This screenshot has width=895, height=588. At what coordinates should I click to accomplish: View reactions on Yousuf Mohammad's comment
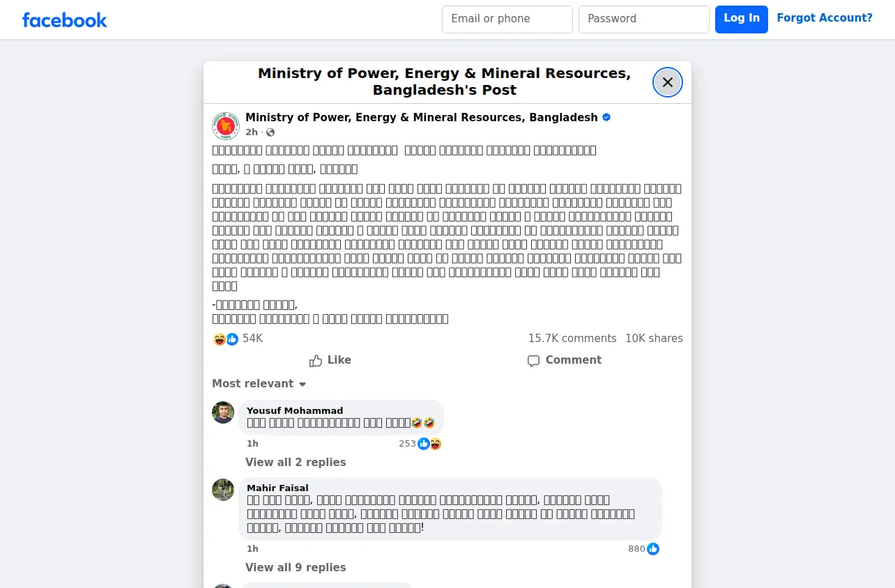click(x=420, y=444)
